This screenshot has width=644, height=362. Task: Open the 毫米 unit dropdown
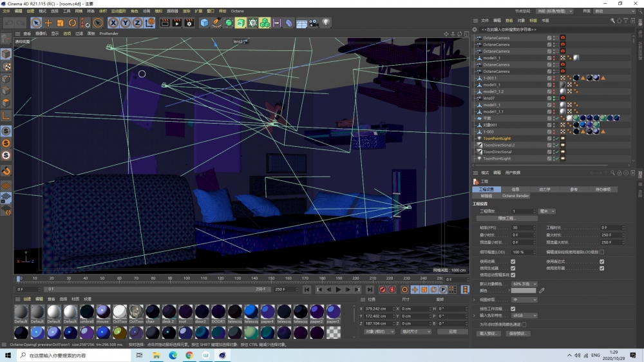(547, 211)
